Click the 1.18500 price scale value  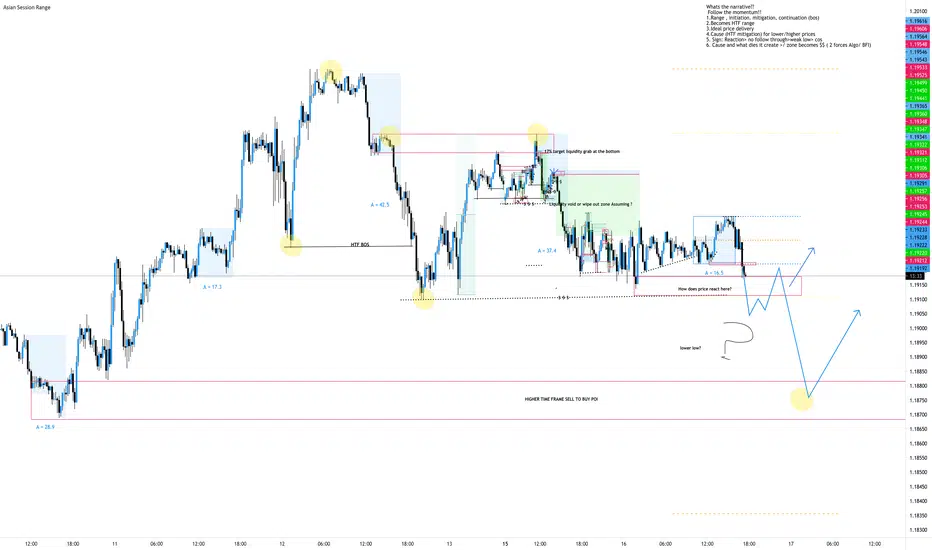[920, 472]
